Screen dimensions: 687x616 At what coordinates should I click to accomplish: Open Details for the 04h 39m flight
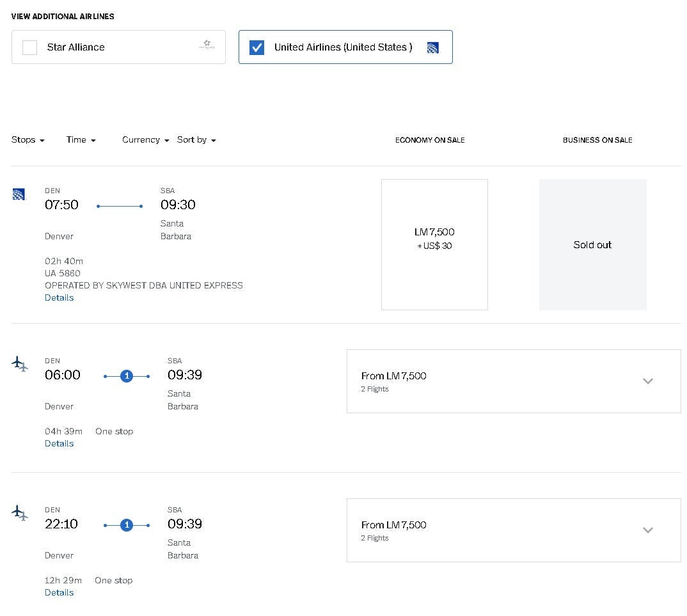click(59, 444)
